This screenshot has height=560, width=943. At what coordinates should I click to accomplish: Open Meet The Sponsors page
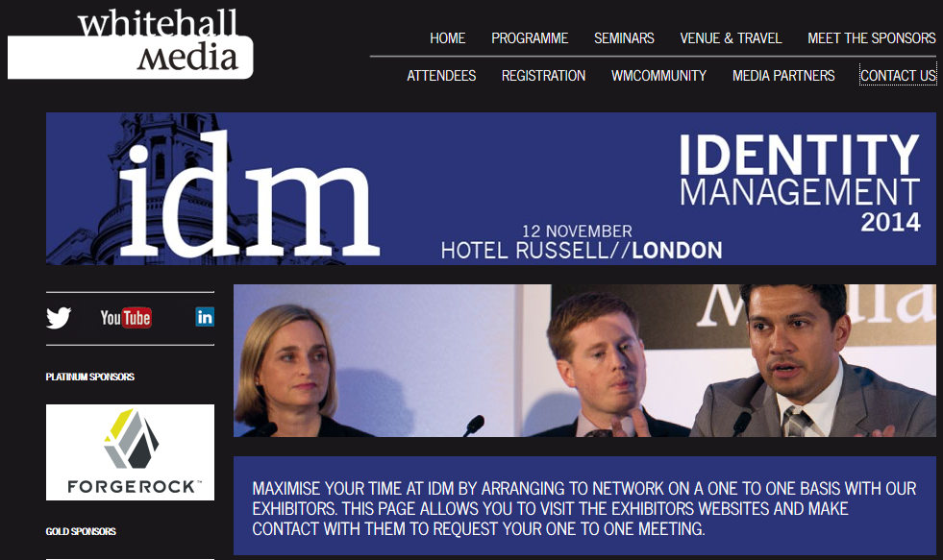[872, 38]
